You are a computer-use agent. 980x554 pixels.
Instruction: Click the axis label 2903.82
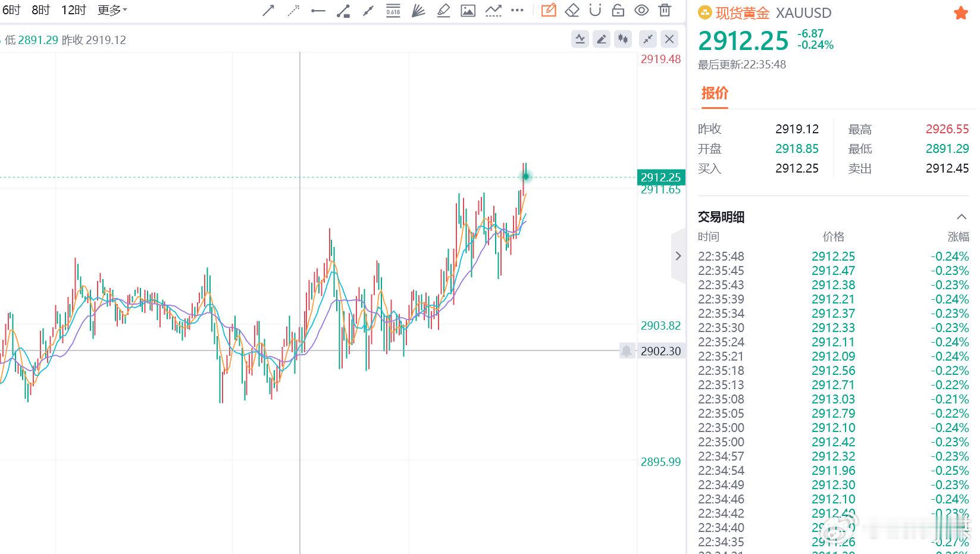[x=660, y=325]
